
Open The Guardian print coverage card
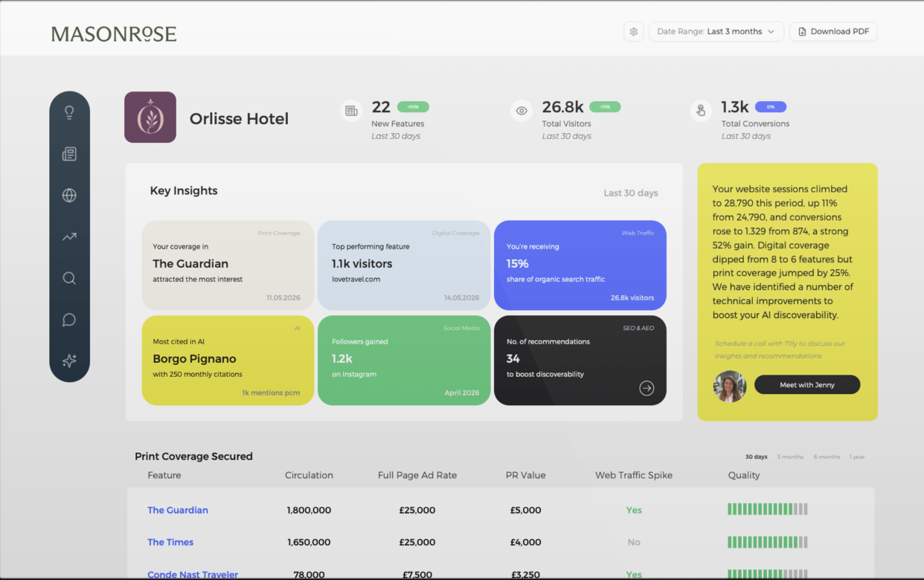(x=228, y=265)
